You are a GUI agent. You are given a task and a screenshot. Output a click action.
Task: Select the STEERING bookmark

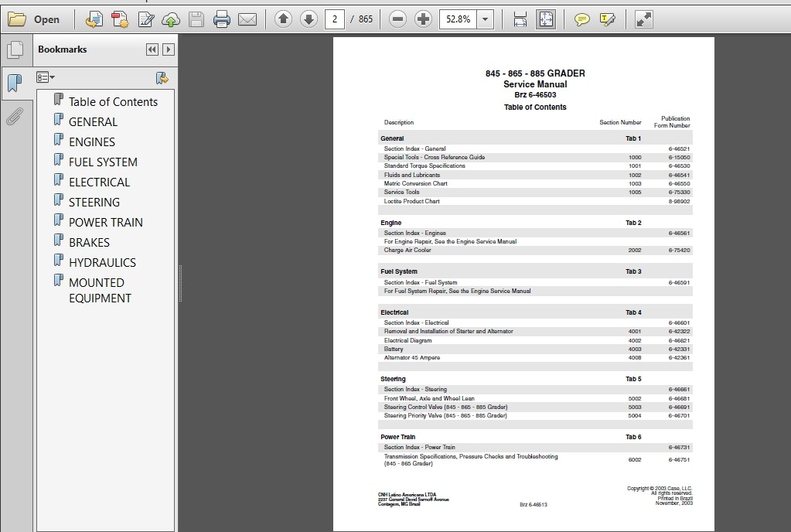coord(94,203)
